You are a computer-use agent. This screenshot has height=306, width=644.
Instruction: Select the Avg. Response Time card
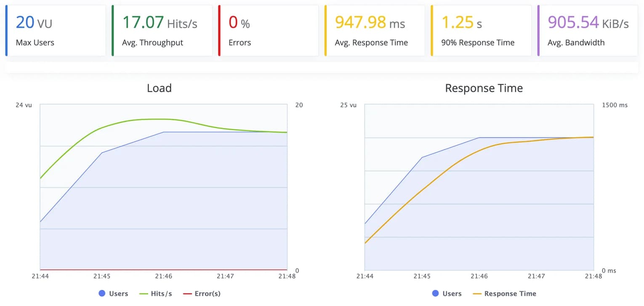(374, 30)
